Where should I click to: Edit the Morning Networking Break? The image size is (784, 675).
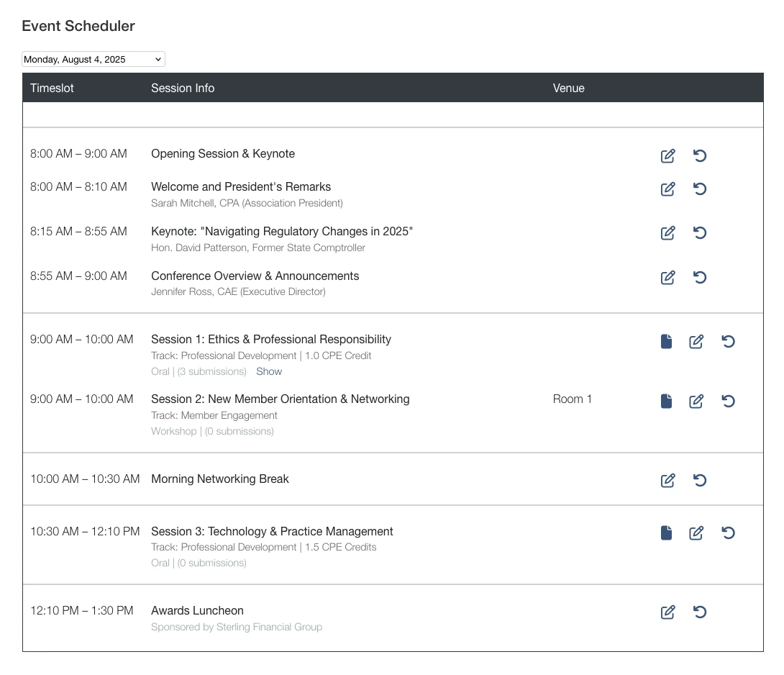point(667,480)
